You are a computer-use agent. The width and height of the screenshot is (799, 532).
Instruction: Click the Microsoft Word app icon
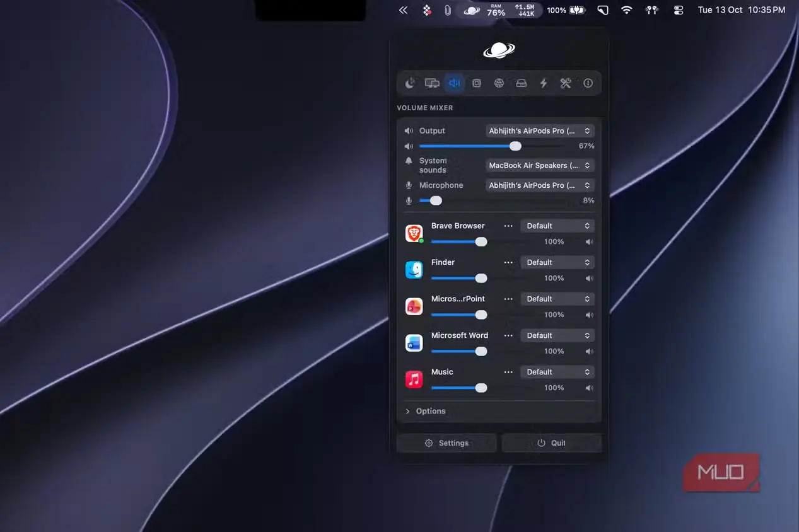pyautogui.click(x=414, y=343)
